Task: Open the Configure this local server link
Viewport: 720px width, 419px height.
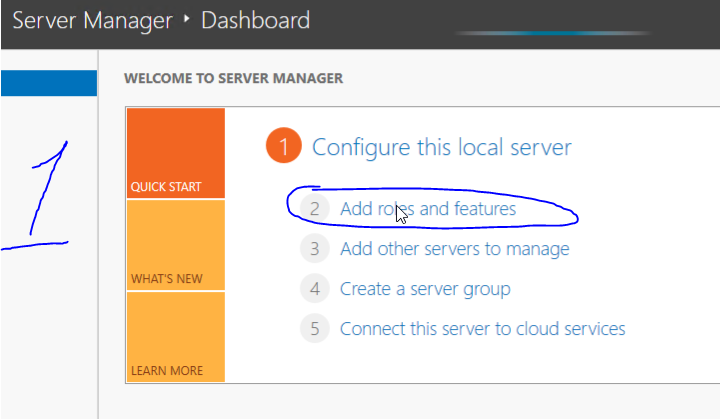Action: coord(441,148)
